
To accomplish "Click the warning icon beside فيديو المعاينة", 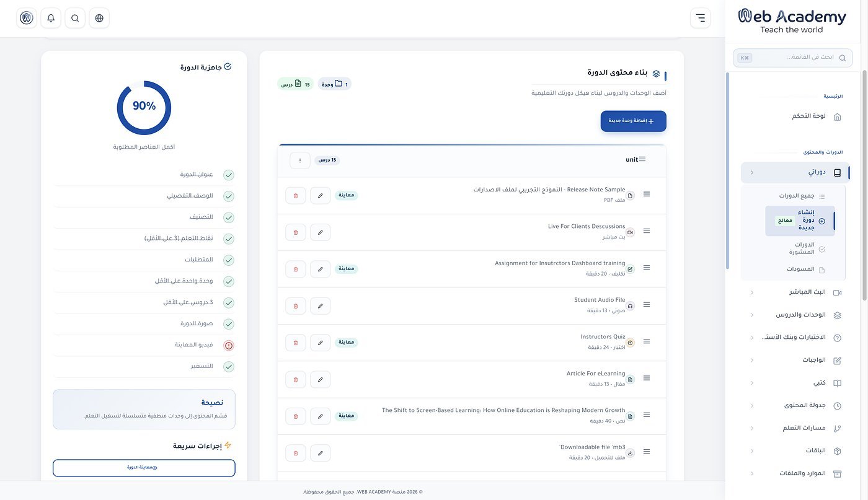I will [229, 345].
